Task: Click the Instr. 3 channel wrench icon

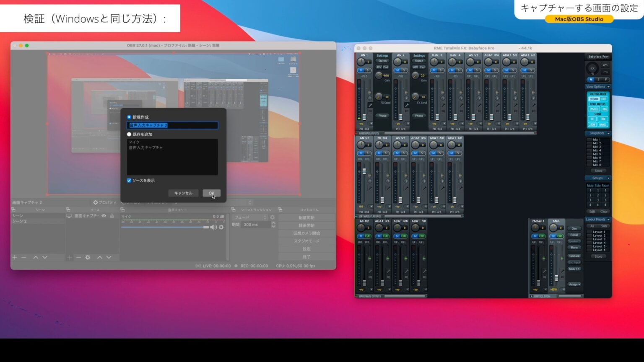Action: pos(443,105)
